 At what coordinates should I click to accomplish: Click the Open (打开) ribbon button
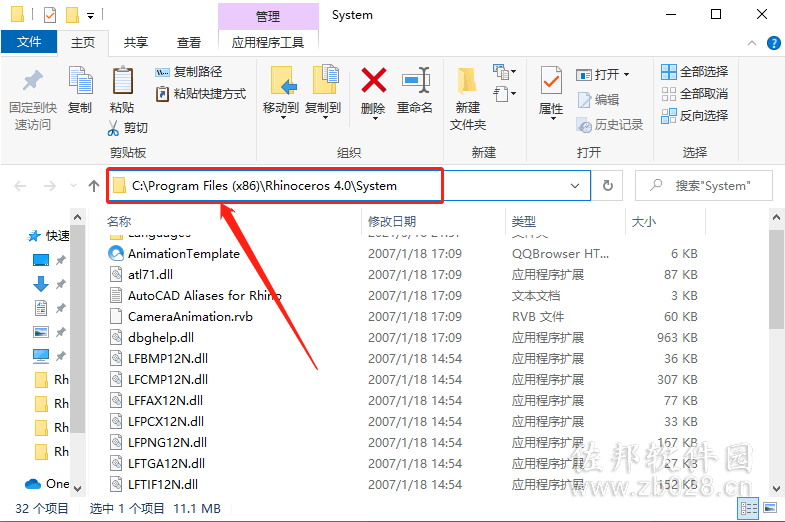[598, 75]
